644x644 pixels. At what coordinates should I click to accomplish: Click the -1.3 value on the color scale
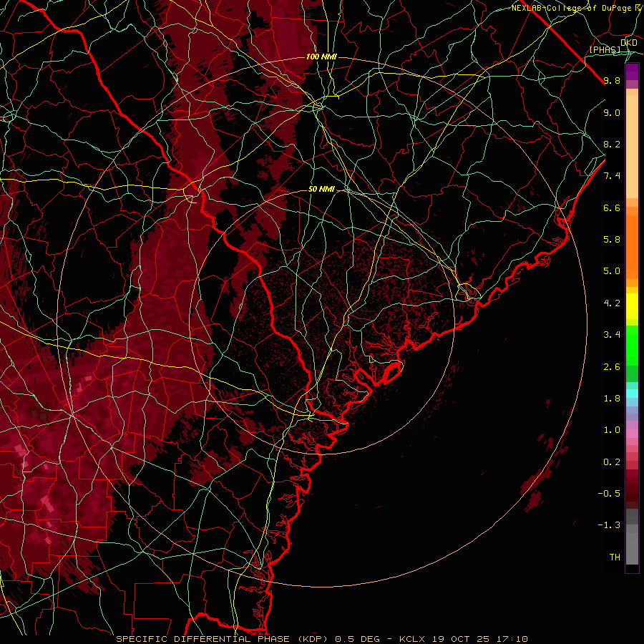point(609,525)
